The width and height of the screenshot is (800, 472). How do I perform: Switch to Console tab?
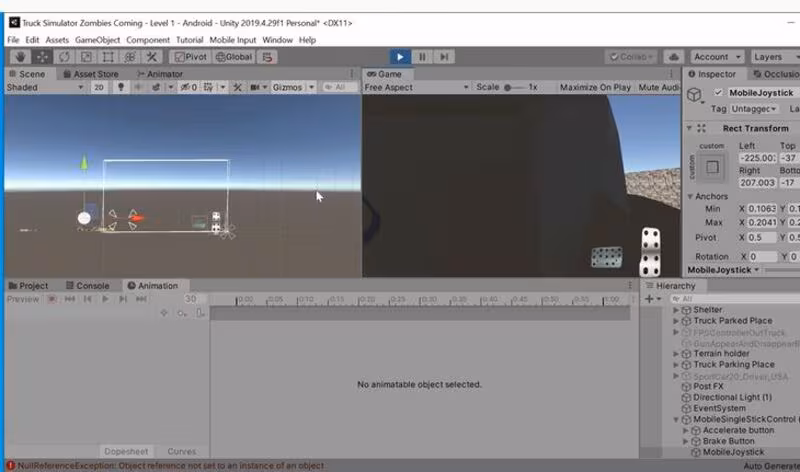coord(88,286)
